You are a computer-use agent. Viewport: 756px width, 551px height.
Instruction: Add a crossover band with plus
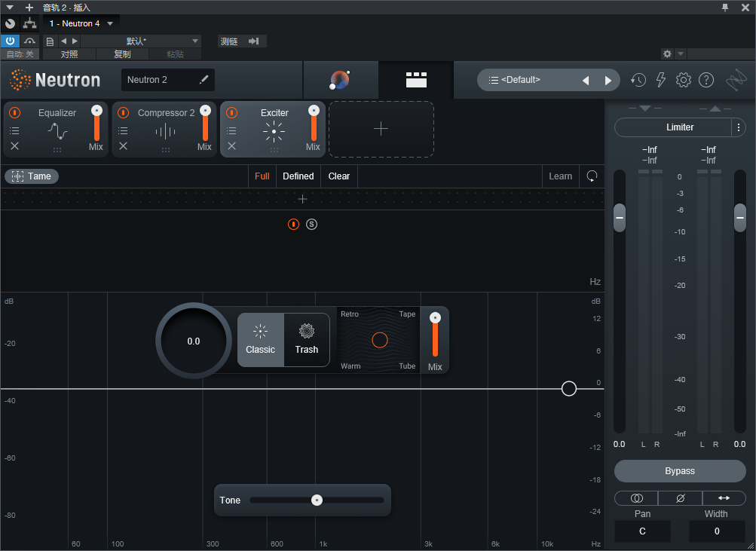click(302, 198)
